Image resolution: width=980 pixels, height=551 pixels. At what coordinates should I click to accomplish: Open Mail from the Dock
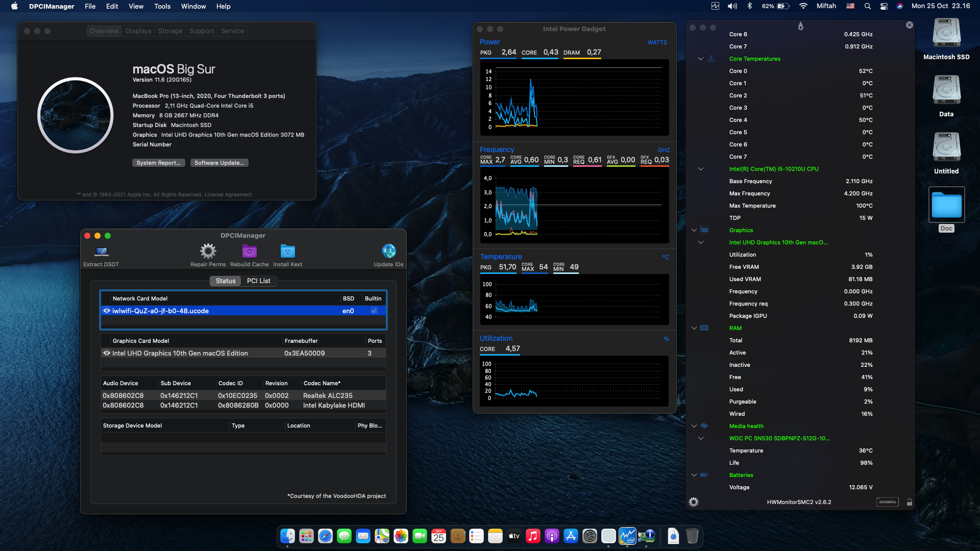(363, 536)
